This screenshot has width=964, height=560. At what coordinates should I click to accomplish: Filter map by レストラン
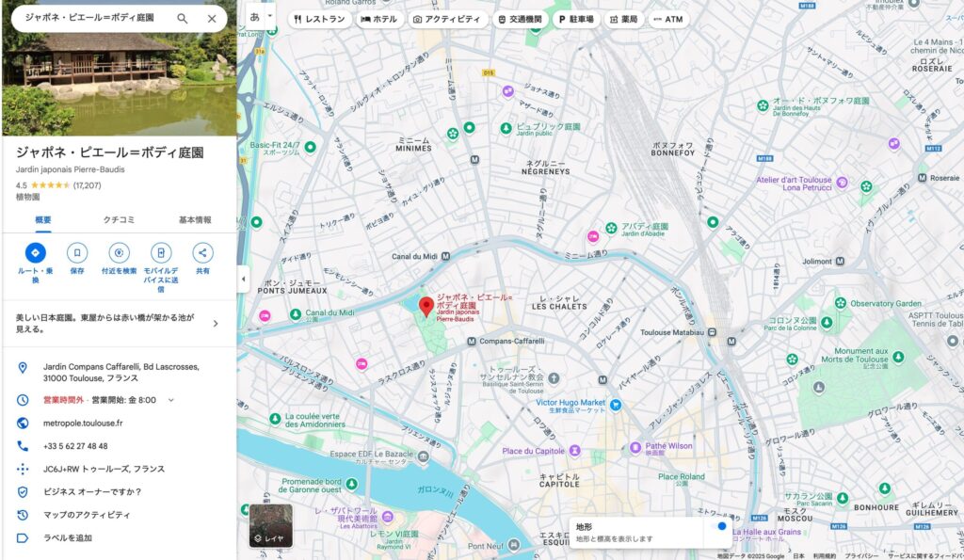coord(320,19)
